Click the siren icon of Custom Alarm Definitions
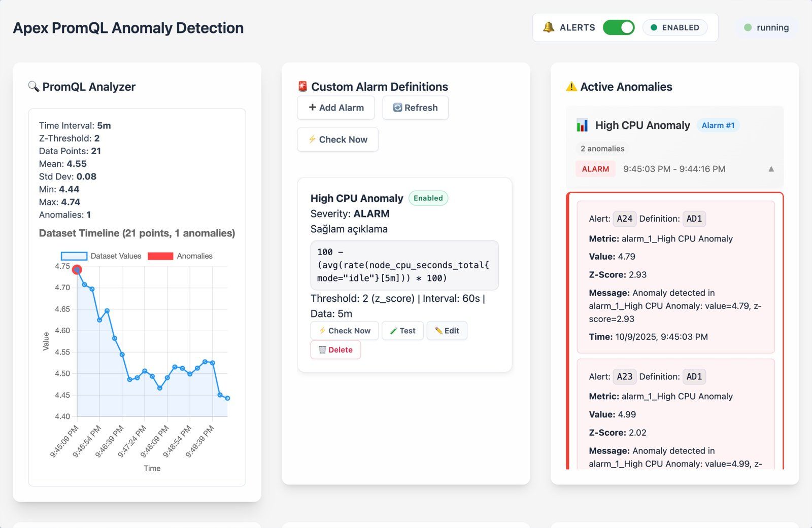The width and height of the screenshot is (812, 528). 302,86
